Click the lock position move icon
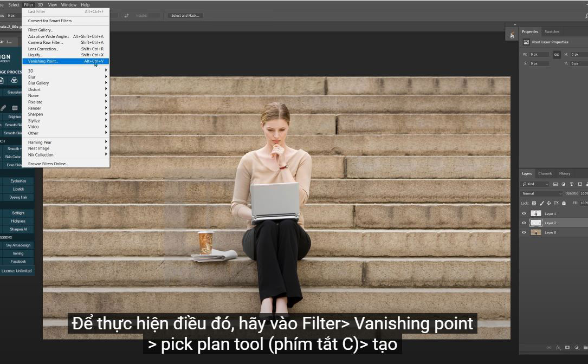Viewport: 588px width, 364px height. (549, 203)
